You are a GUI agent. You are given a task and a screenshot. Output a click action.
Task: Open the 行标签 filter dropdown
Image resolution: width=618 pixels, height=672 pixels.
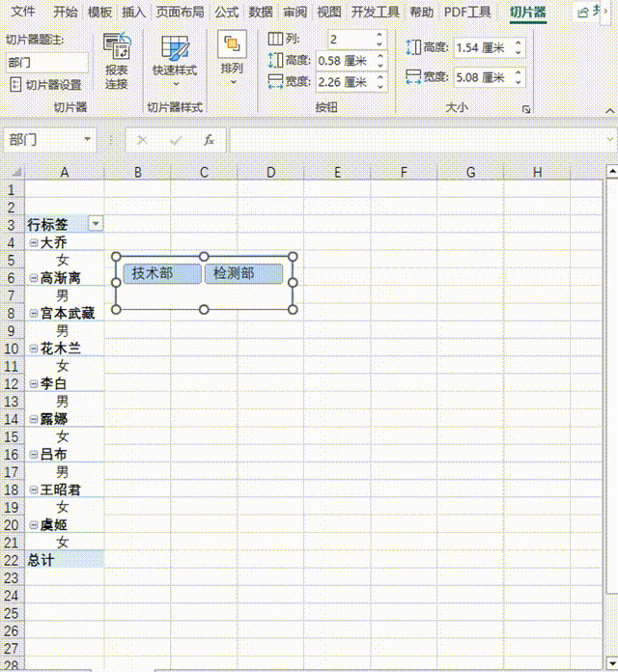(x=95, y=224)
